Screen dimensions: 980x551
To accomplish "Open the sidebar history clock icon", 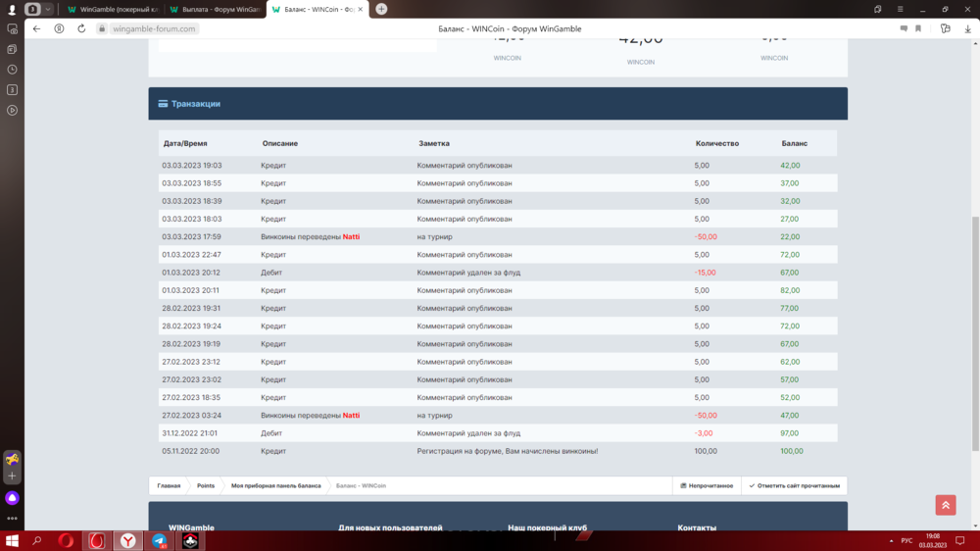I will (12, 70).
